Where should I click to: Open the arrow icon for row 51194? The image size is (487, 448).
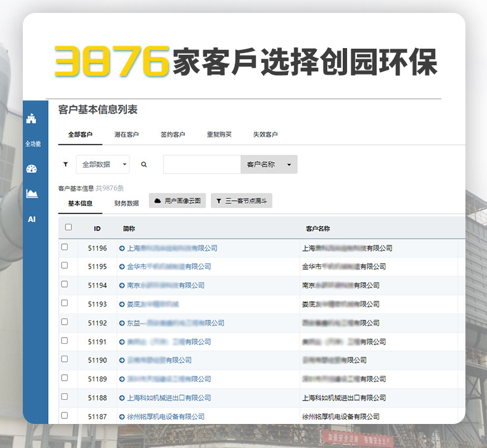[122, 286]
